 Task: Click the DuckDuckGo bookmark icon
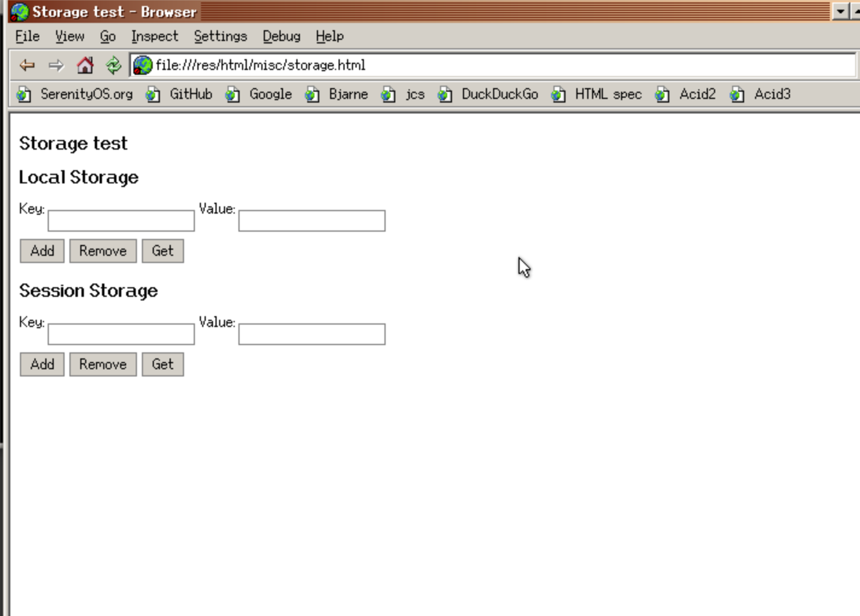click(446, 94)
